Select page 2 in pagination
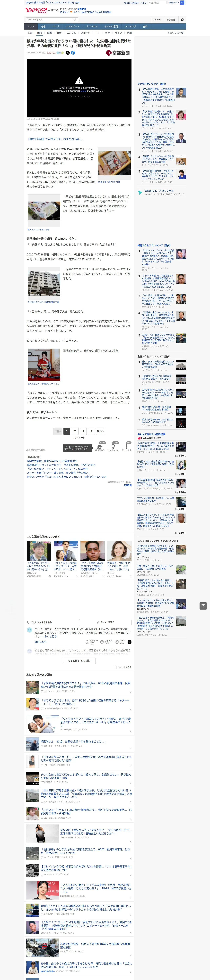The image size is (210, 980). pos(75,431)
